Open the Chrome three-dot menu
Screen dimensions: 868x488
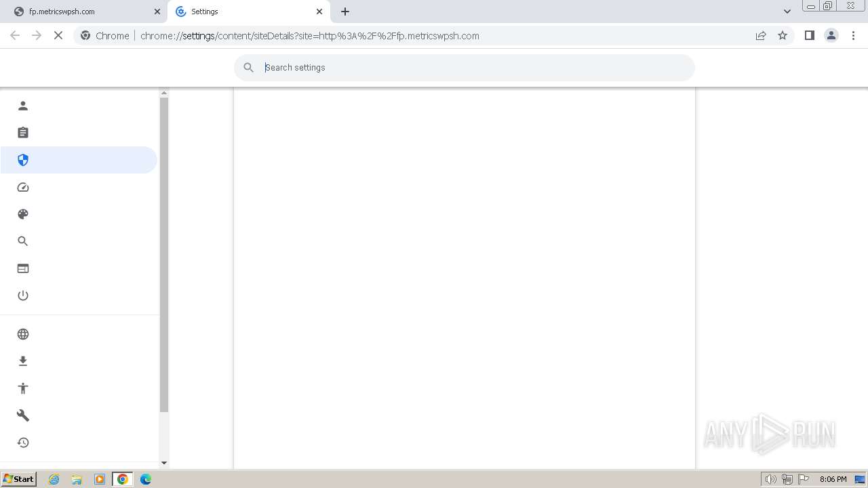coord(854,36)
